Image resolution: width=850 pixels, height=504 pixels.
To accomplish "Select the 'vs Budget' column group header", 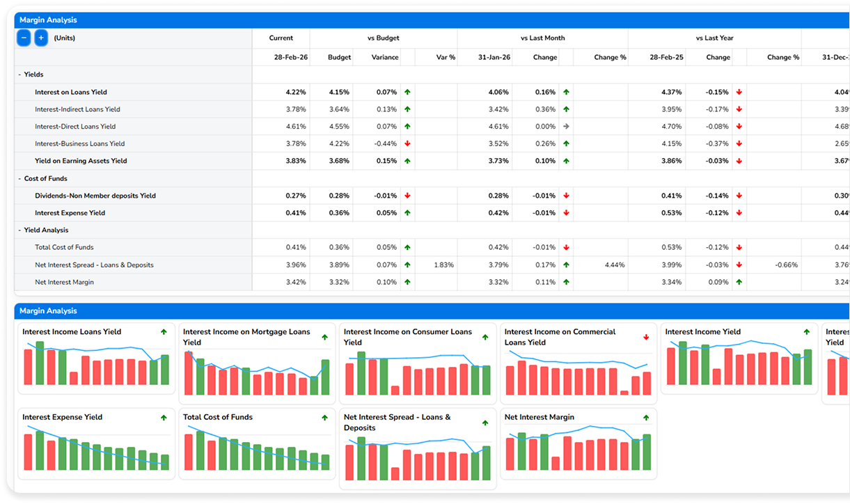I will click(x=384, y=38).
